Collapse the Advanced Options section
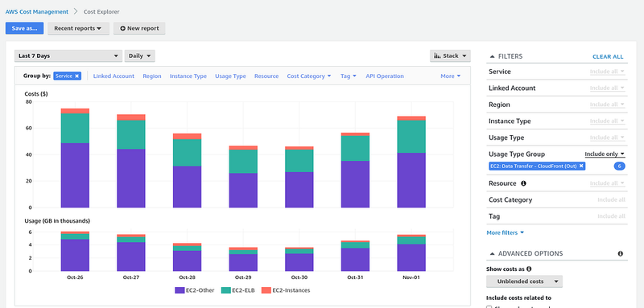The height and width of the screenshot is (308, 644). click(x=492, y=254)
